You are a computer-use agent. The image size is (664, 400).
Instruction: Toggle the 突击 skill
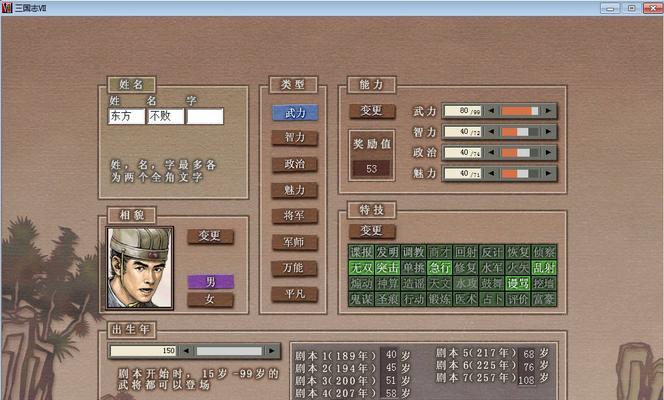(387, 268)
